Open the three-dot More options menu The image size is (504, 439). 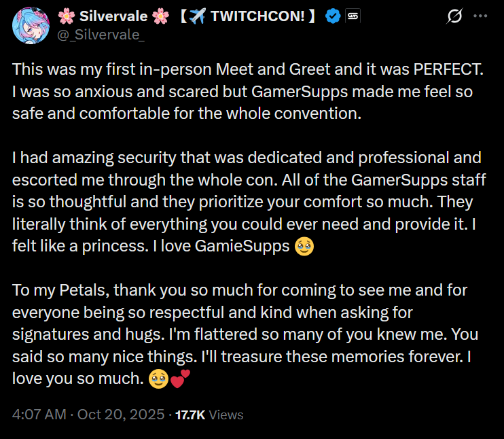coord(481,18)
